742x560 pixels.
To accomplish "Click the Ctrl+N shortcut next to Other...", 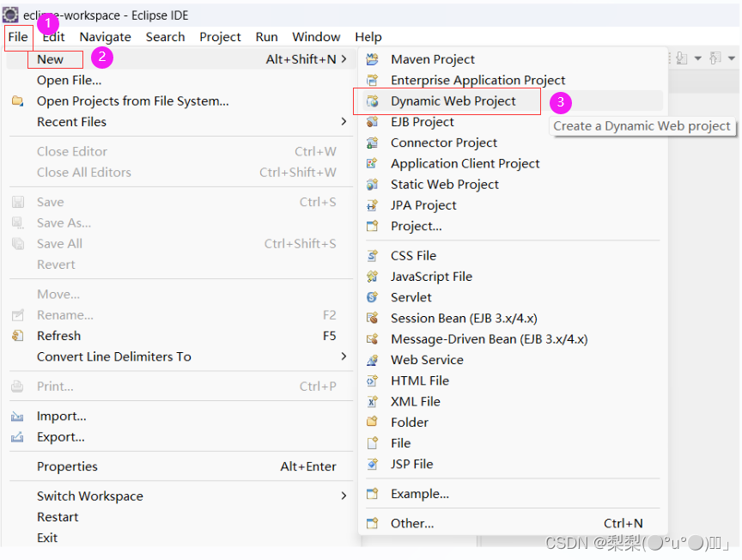I will click(x=623, y=523).
